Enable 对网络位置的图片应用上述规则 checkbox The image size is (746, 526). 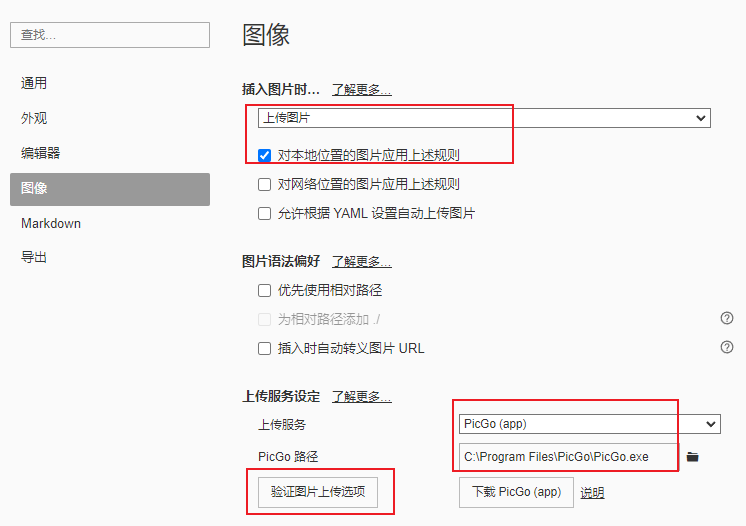[x=265, y=184]
